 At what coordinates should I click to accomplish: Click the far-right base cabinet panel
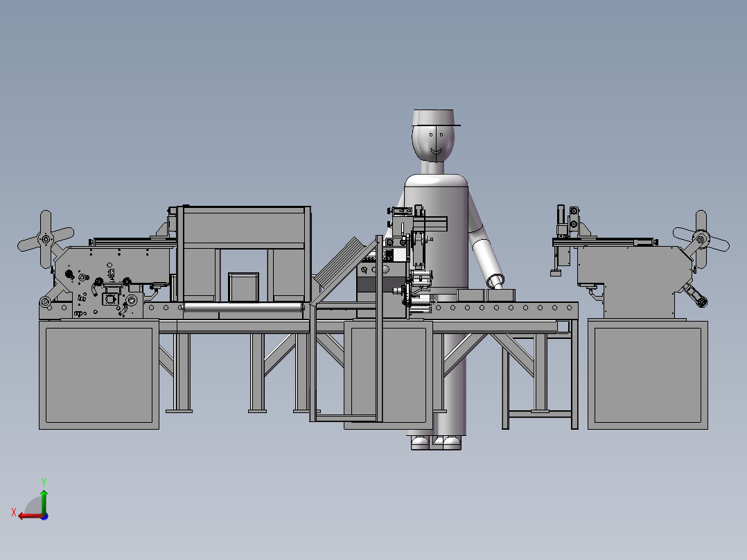point(647,374)
